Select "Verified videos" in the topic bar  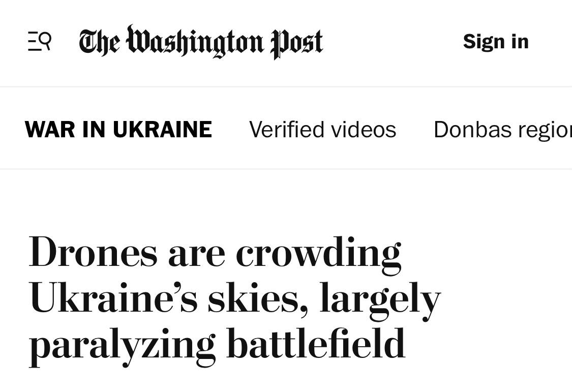322,129
